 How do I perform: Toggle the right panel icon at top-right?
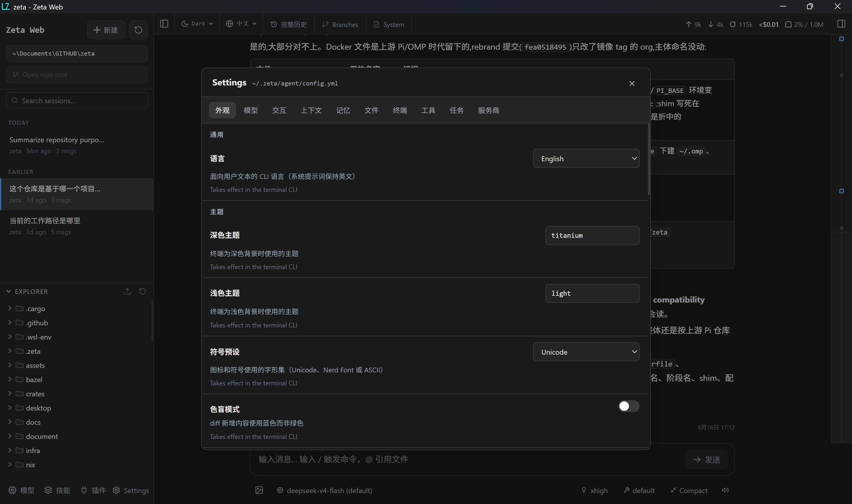click(841, 24)
